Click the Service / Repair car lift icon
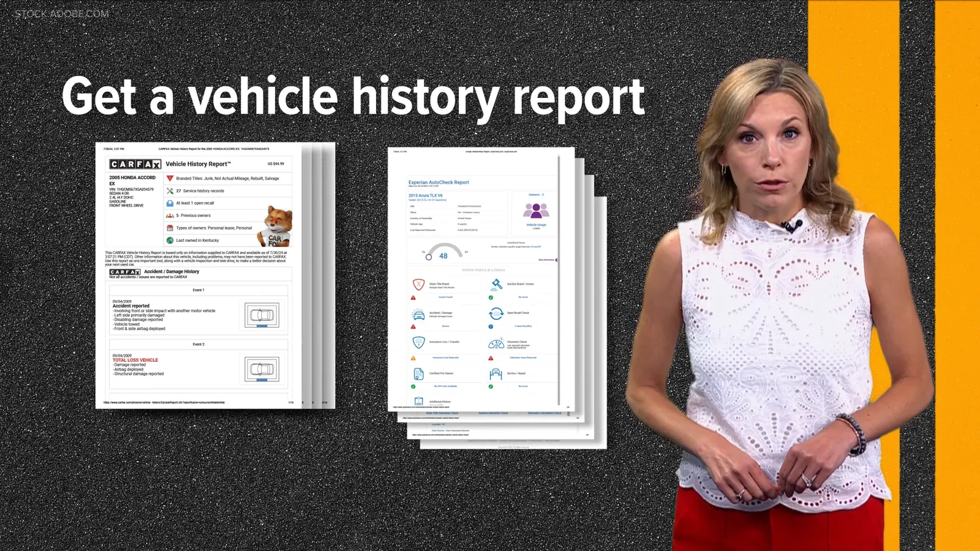Screen dimensions: 980x551 pos(496,373)
